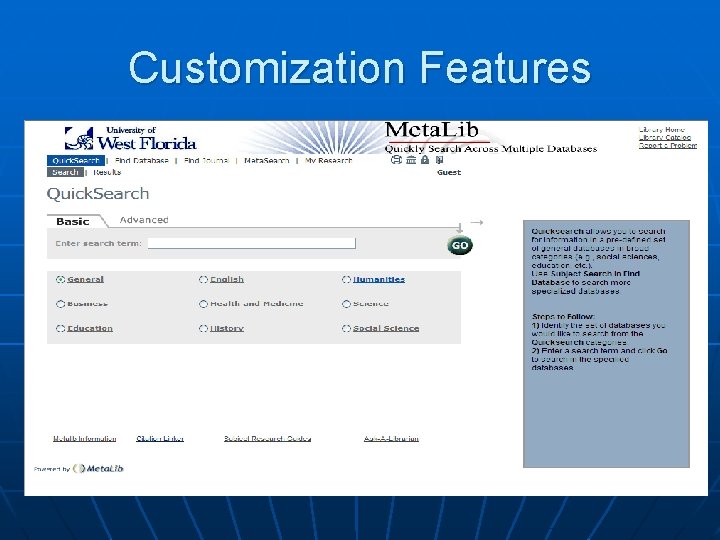Select the Science category radio button
The height and width of the screenshot is (540, 720).
(x=346, y=304)
